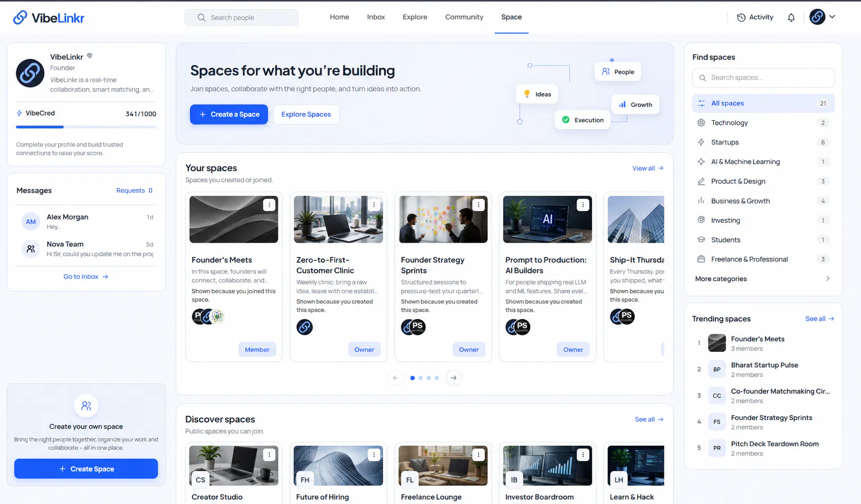Focus the Search people field
This screenshot has width=861, height=504.
tap(241, 17)
